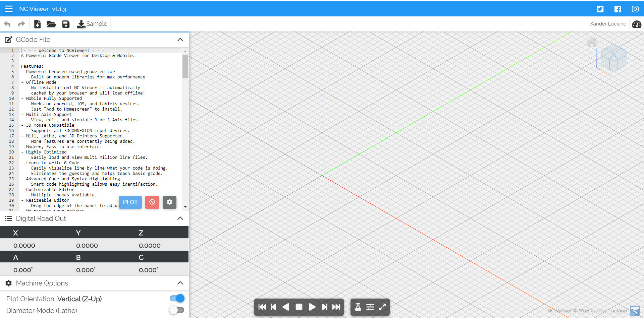This screenshot has width=644, height=318.
Task: Click the Machine Options gear icon
Action: pyautogui.click(x=8, y=283)
